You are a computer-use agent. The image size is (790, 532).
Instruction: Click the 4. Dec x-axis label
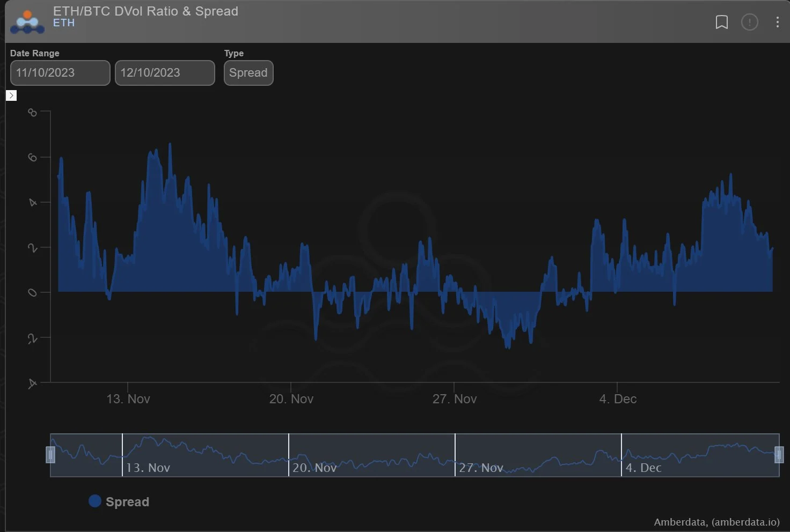pos(618,399)
